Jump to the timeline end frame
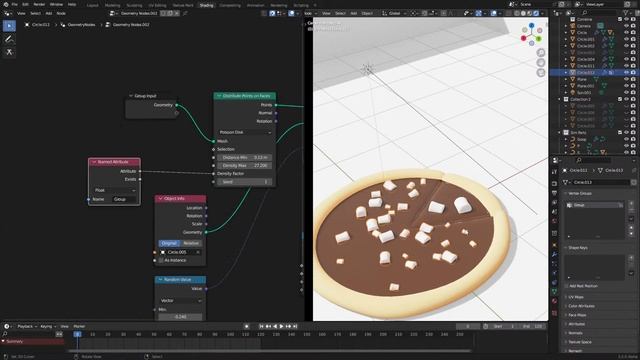The image size is (640, 360). click(x=295, y=327)
